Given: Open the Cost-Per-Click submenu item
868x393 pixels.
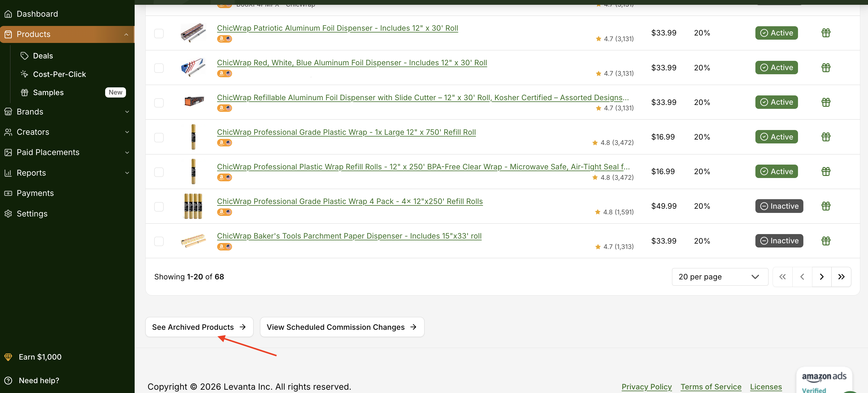Looking at the screenshot, I should pyautogui.click(x=59, y=74).
